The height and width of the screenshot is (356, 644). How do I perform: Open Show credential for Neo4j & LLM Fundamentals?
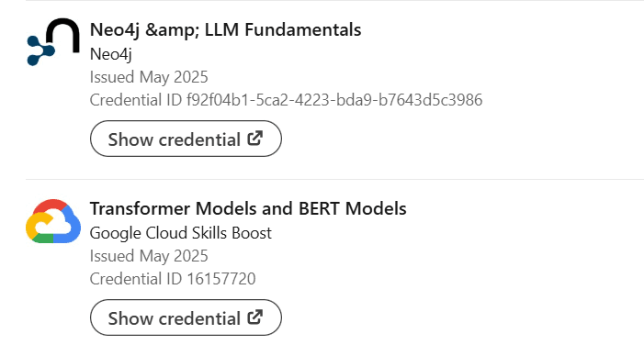(186, 139)
